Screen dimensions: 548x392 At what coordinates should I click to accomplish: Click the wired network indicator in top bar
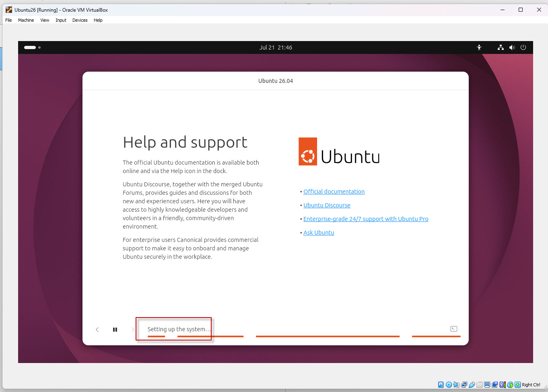(501, 47)
